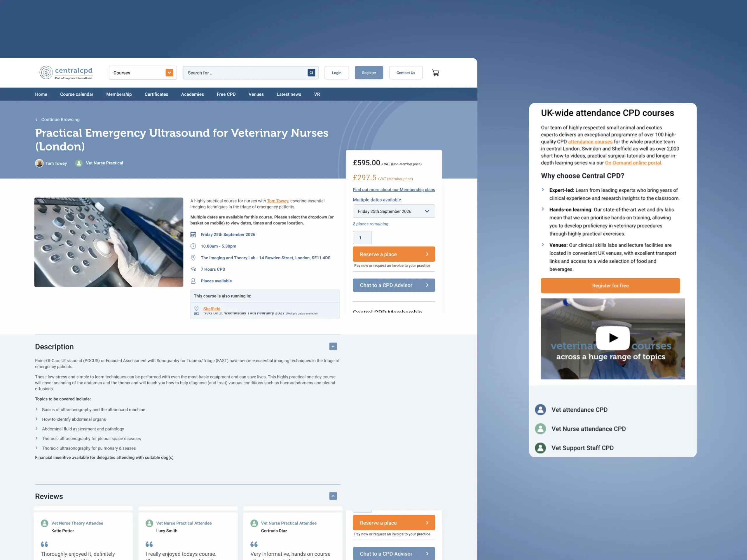Click the ultrasound machine course image
747x560 pixels.
tap(109, 242)
